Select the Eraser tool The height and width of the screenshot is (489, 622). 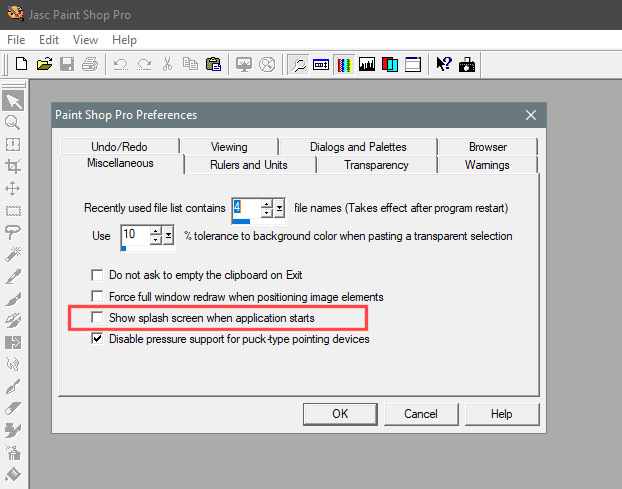[x=13, y=408]
